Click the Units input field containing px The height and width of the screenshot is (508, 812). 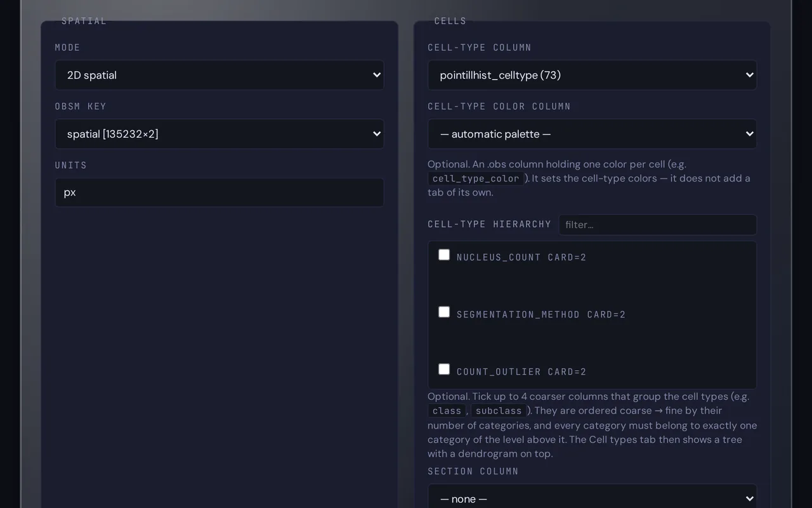click(219, 192)
